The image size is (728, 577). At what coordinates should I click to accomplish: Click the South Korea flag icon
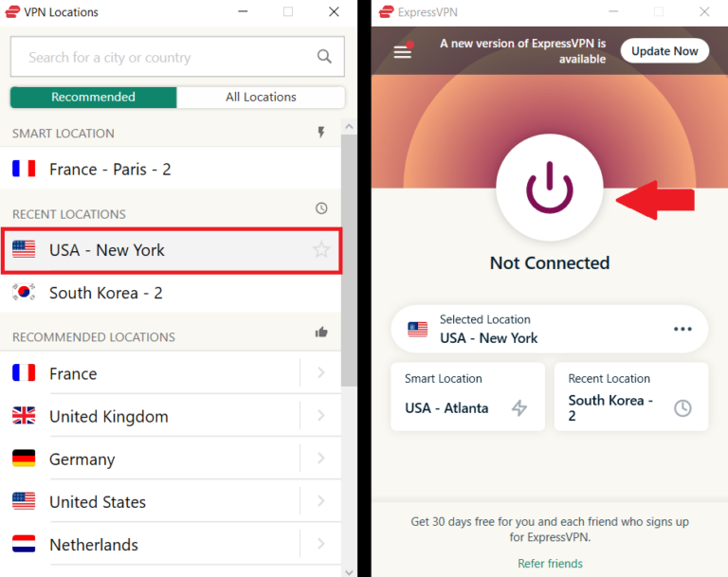24,293
